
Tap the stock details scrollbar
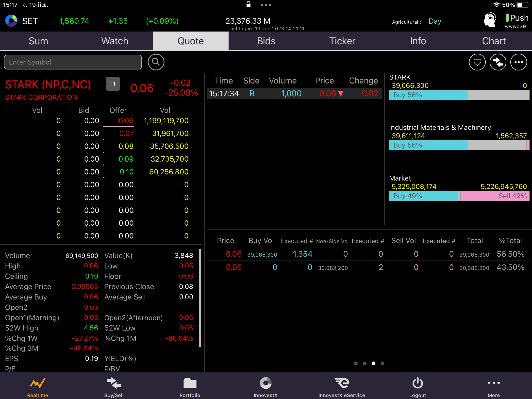tap(200, 298)
